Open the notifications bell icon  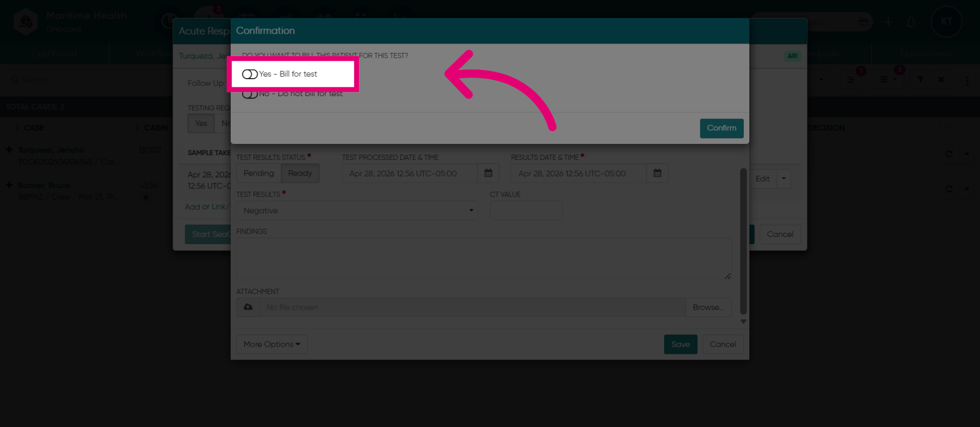click(911, 22)
